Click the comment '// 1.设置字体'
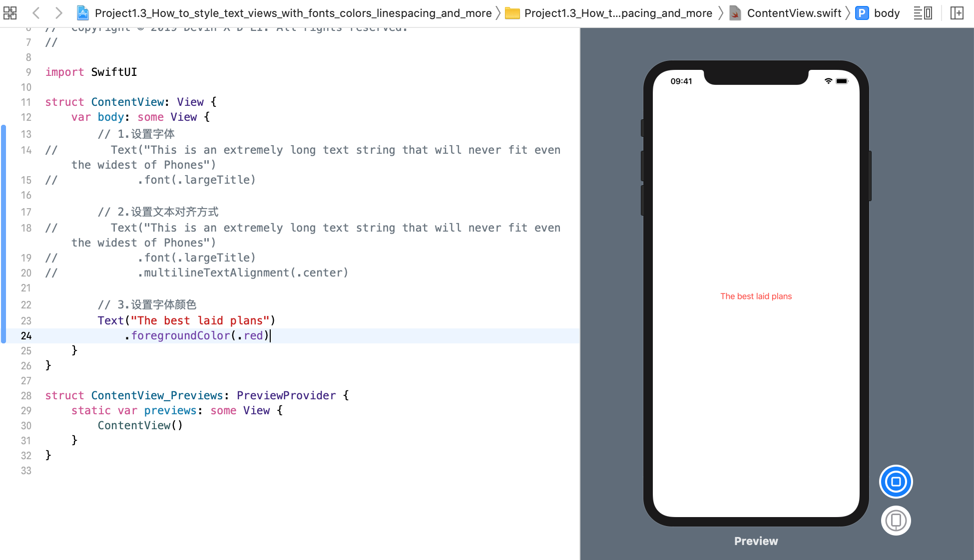This screenshot has width=974, height=560. point(136,134)
